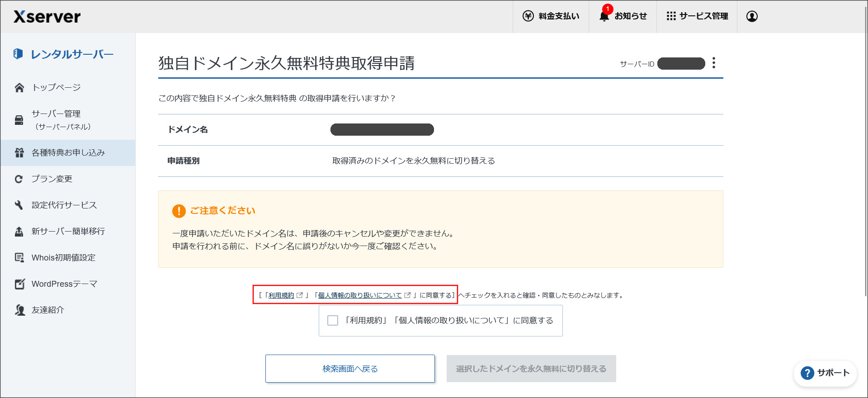This screenshot has width=868, height=398.
Task: Click the yen circle payment icon
Action: pyautogui.click(x=528, y=16)
